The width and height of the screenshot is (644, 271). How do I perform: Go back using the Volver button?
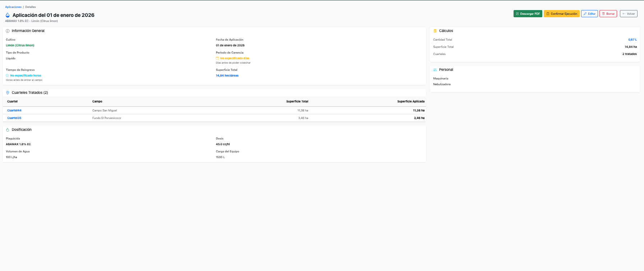(629, 14)
